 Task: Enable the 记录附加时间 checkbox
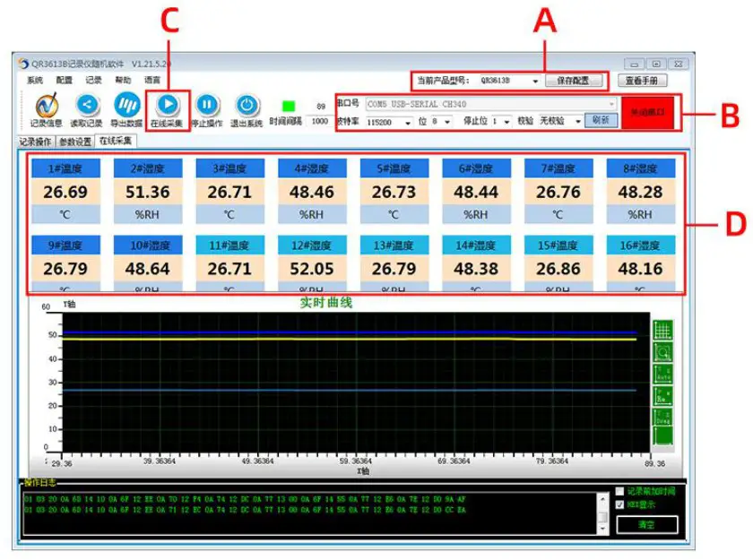click(x=619, y=491)
